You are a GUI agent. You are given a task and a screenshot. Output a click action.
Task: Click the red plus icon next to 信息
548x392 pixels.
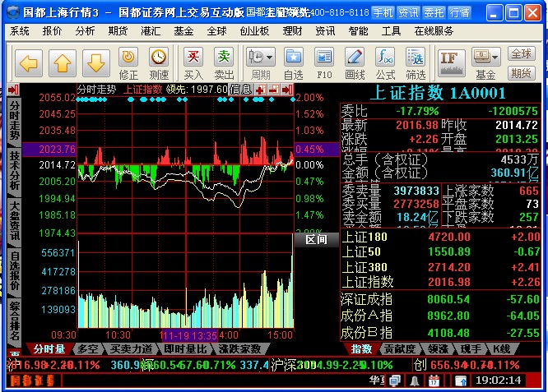point(260,90)
